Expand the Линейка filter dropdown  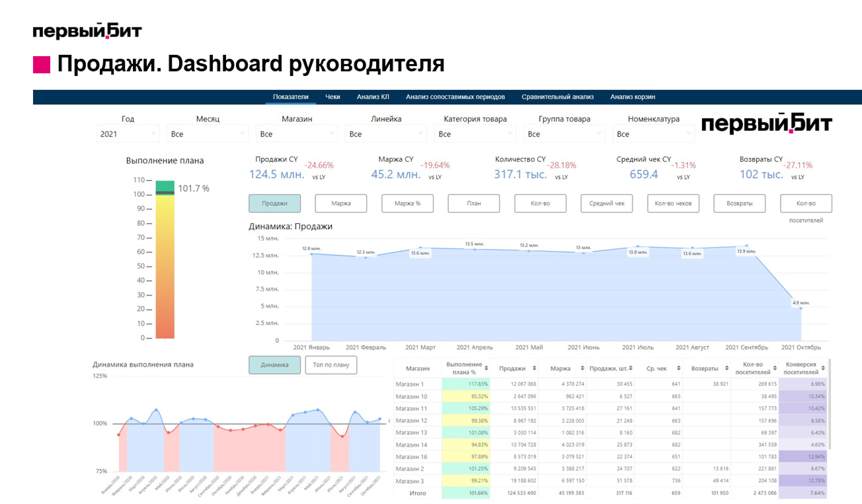[x=386, y=134]
